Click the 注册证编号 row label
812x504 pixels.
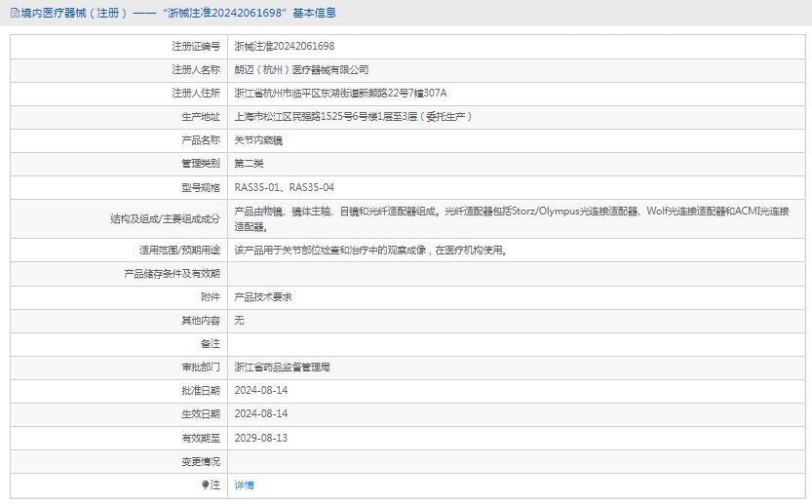(x=195, y=46)
